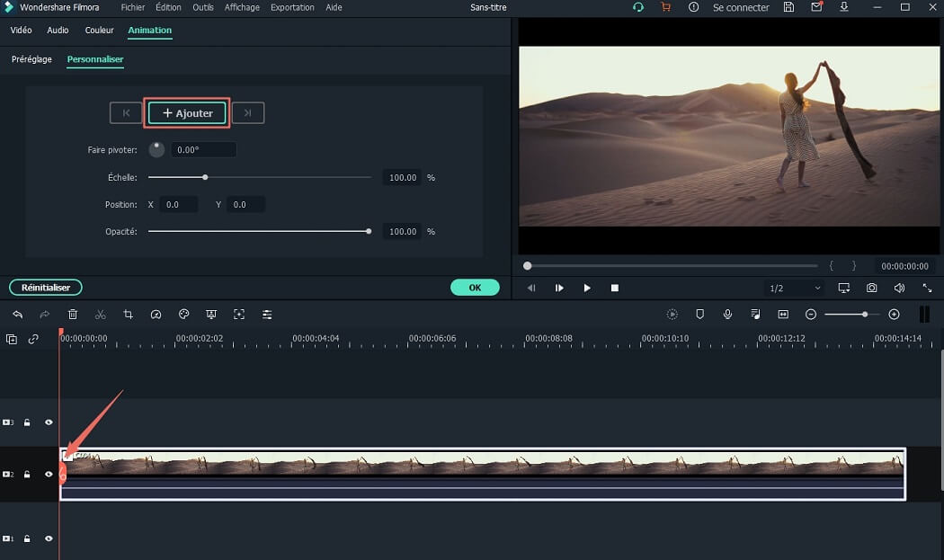Open the Exportation menu
The width and height of the screenshot is (944, 560).
coord(292,7)
